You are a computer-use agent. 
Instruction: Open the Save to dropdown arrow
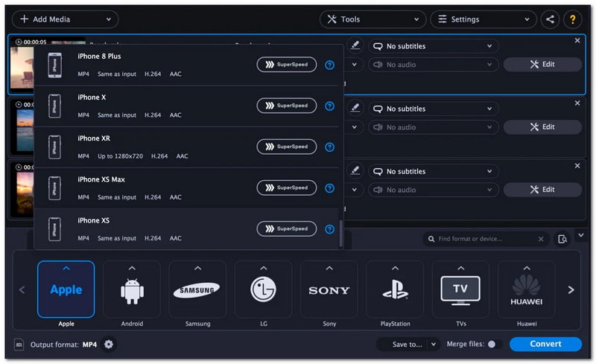(x=434, y=344)
